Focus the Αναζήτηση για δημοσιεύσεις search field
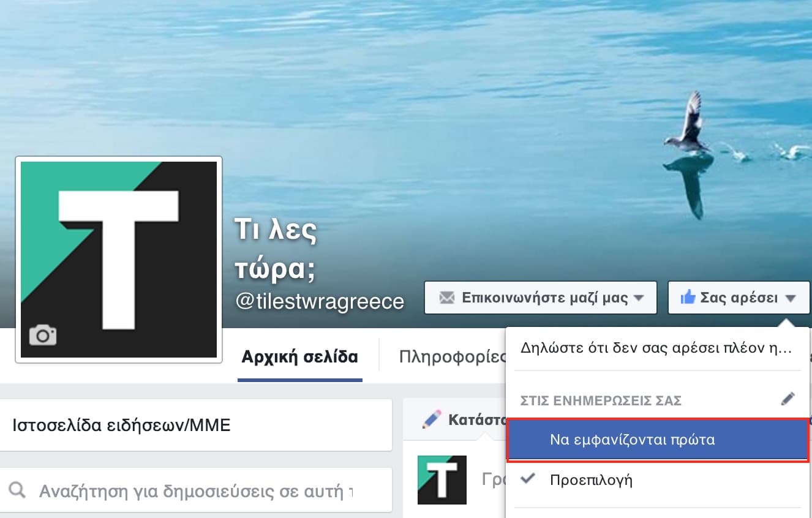 pyautogui.click(x=195, y=490)
